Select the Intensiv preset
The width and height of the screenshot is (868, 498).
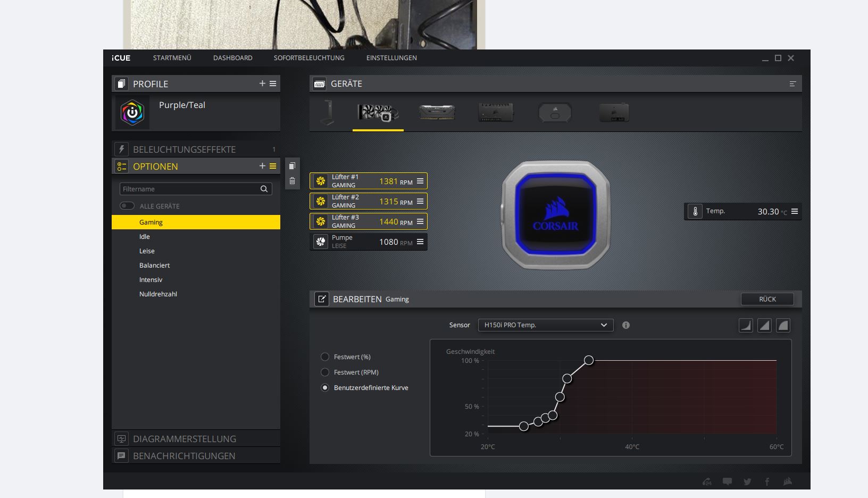(x=196, y=280)
